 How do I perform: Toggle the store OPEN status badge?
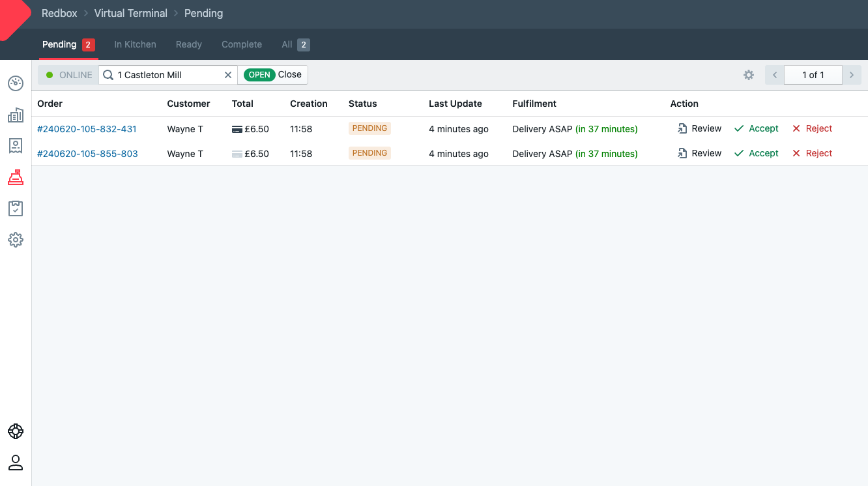point(259,74)
